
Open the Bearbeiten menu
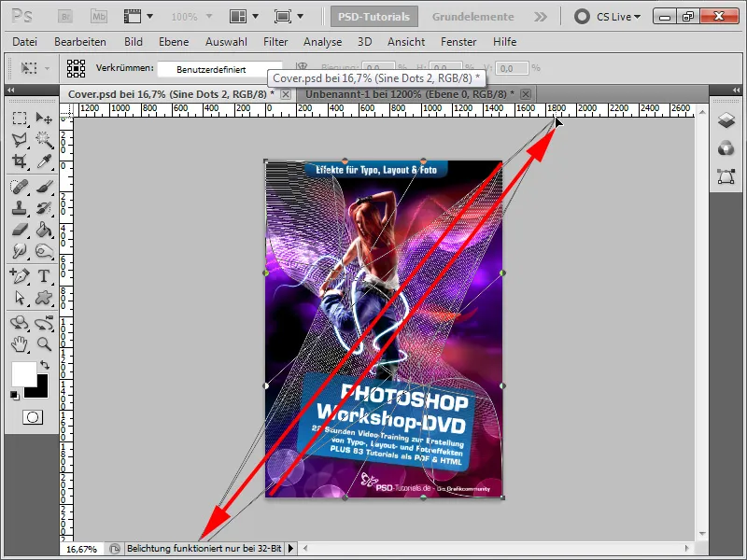80,42
